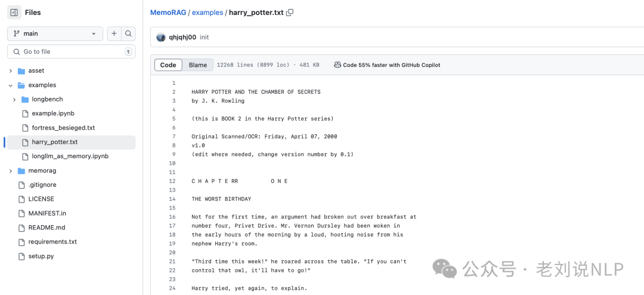This screenshot has height=295, width=644.
Task: Open setup.py file
Action: point(41,256)
